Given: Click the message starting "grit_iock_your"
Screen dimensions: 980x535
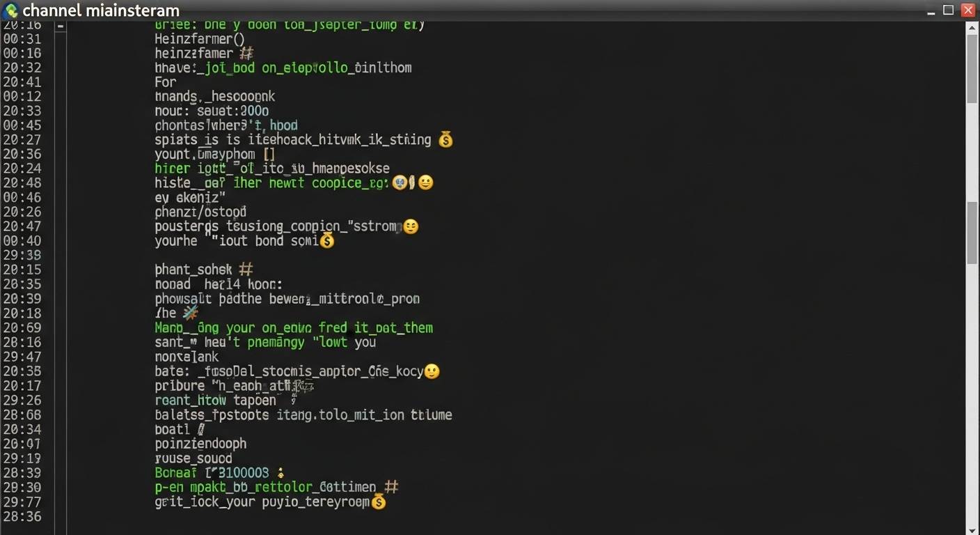Looking at the screenshot, I should click(x=262, y=502).
